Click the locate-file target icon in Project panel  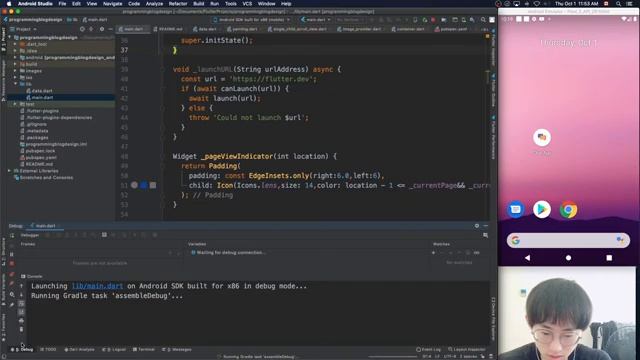82,29
